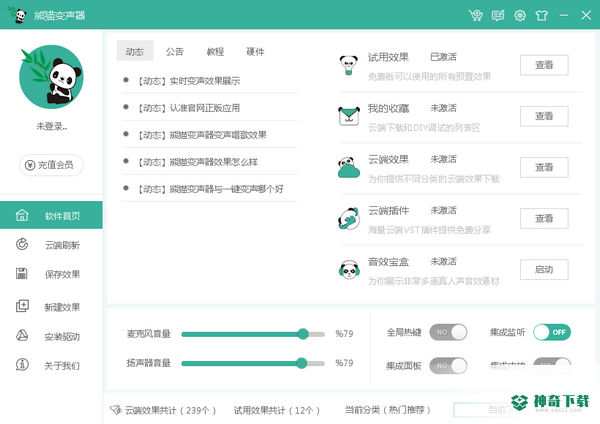Switch to the 硬件 tab
Image resolution: width=600 pixels, height=424 pixels.
255,51
